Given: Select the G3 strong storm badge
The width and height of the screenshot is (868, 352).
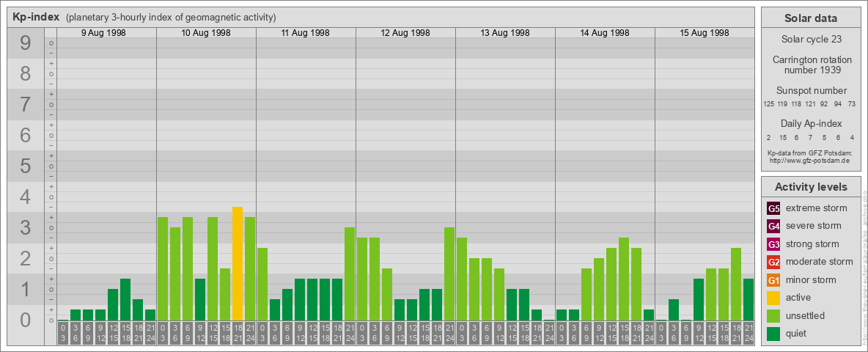Looking at the screenshot, I should pyautogui.click(x=773, y=244).
